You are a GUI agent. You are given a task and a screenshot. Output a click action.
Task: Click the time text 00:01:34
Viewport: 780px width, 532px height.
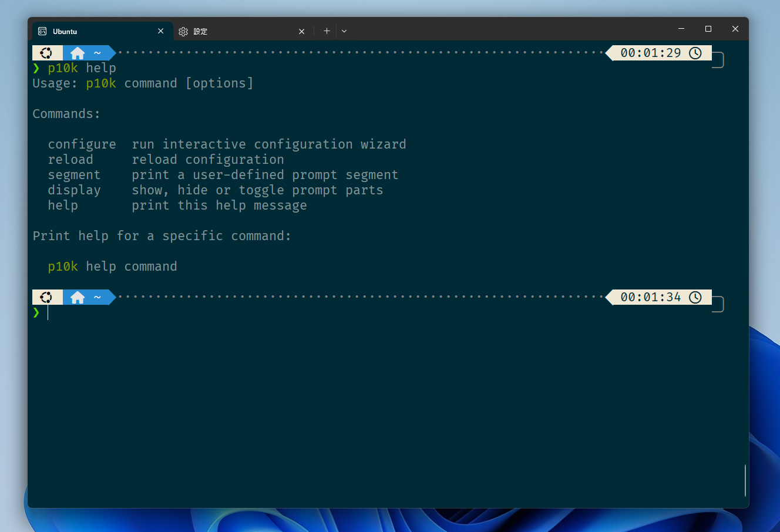point(651,297)
